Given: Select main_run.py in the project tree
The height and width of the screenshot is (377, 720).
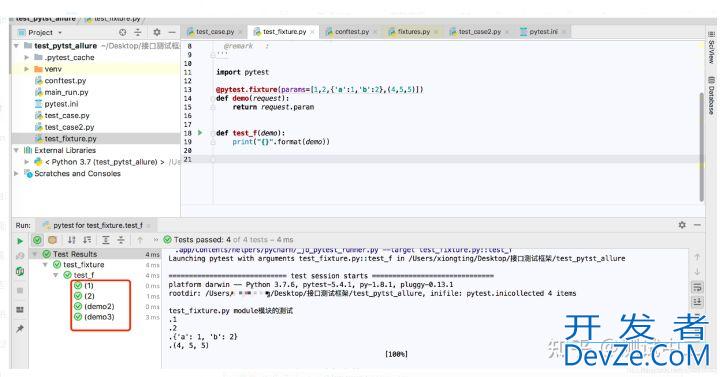Looking at the screenshot, I should coord(66,92).
